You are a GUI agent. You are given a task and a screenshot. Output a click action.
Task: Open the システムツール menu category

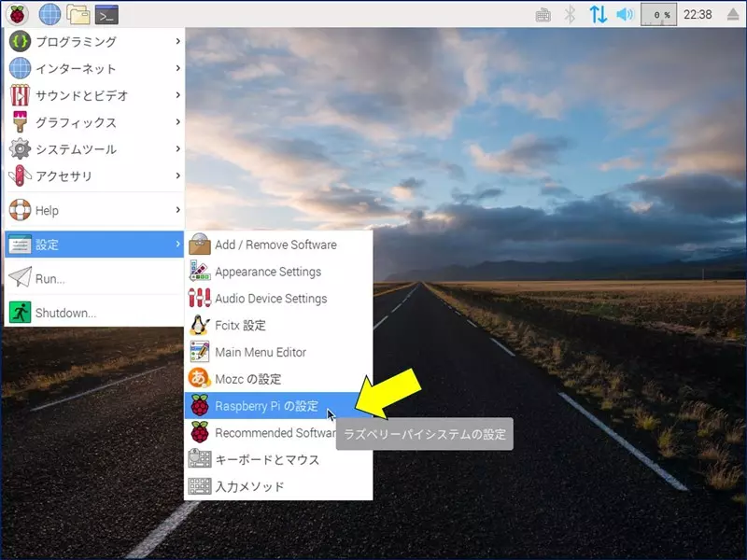point(94,149)
